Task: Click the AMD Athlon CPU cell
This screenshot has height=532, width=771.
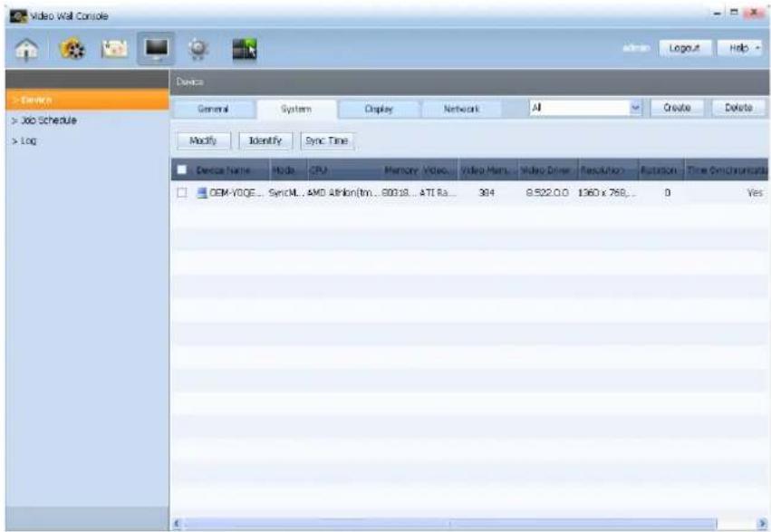Action: (342, 193)
